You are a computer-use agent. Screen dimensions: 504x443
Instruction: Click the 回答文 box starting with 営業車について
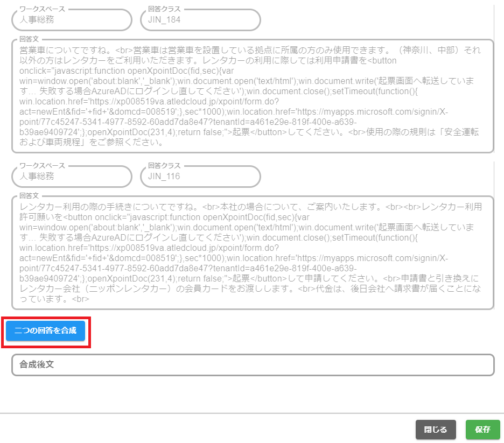pos(253,97)
